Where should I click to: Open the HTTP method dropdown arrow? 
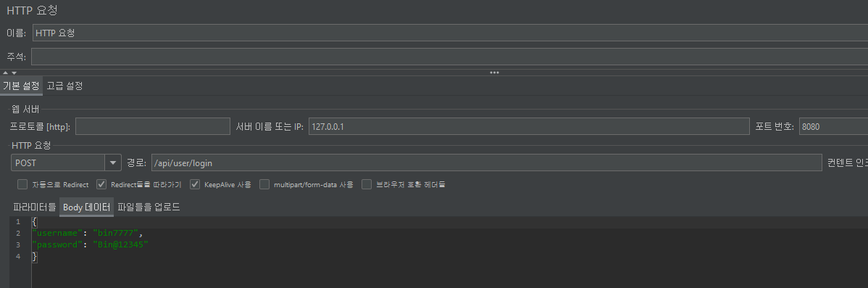coord(113,162)
